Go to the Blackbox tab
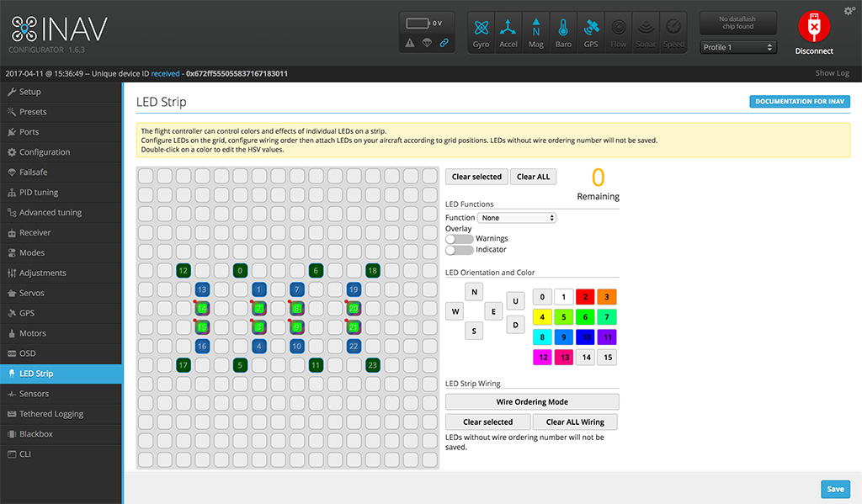 click(61, 434)
